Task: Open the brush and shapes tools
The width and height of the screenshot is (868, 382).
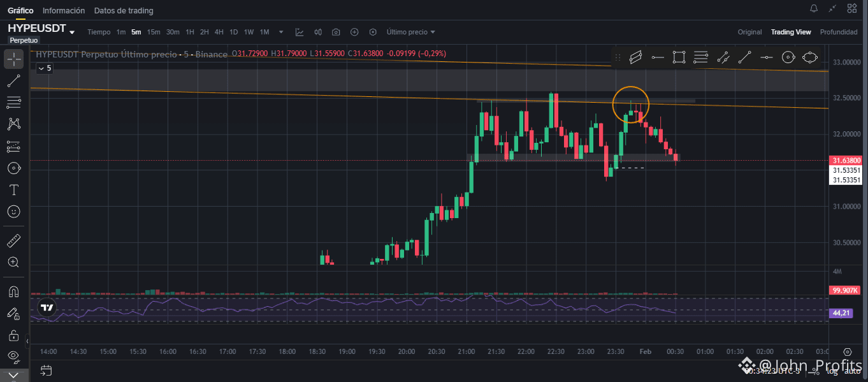Action: pos(14,168)
